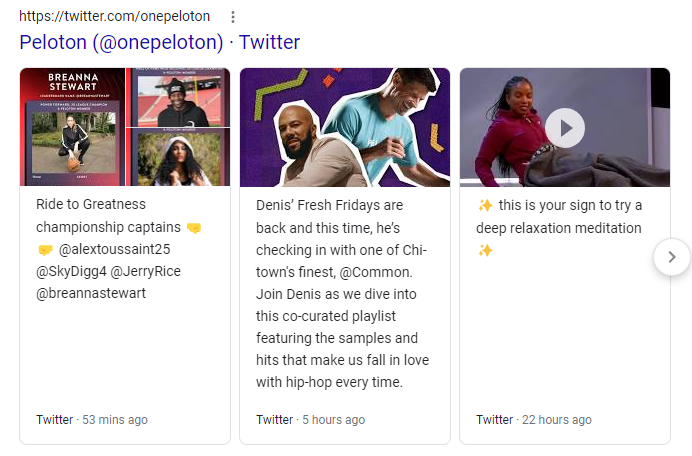Click the @Common mention in the tweet

point(376,272)
